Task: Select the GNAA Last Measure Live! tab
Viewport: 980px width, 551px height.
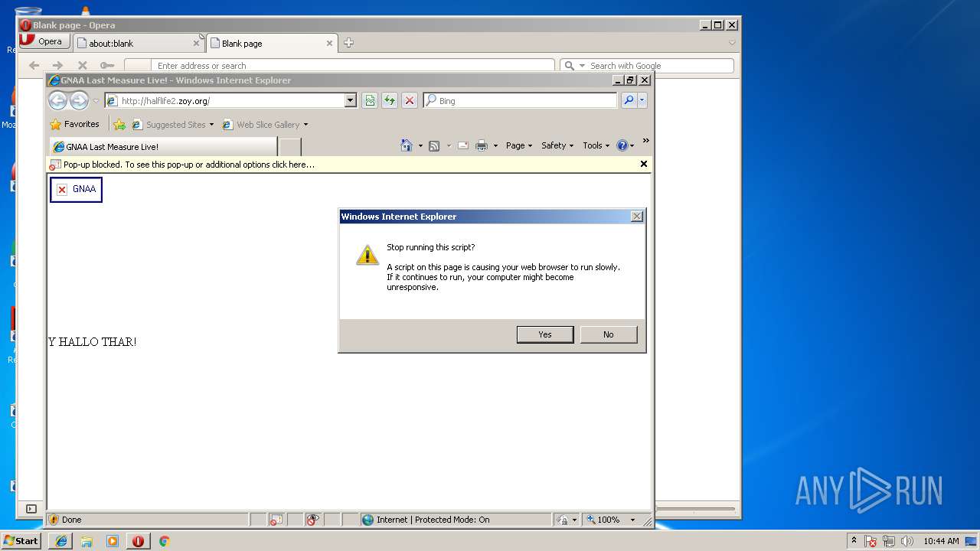Action: click(x=163, y=147)
